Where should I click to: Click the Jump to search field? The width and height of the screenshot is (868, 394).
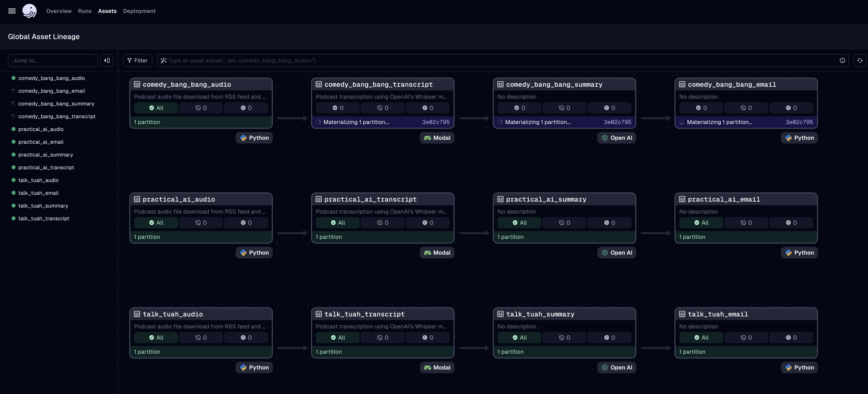(53, 61)
